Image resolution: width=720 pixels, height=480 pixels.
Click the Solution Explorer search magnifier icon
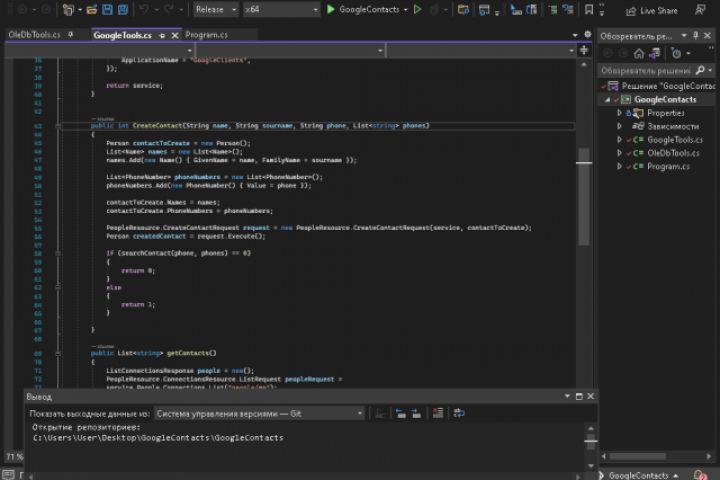click(x=700, y=70)
